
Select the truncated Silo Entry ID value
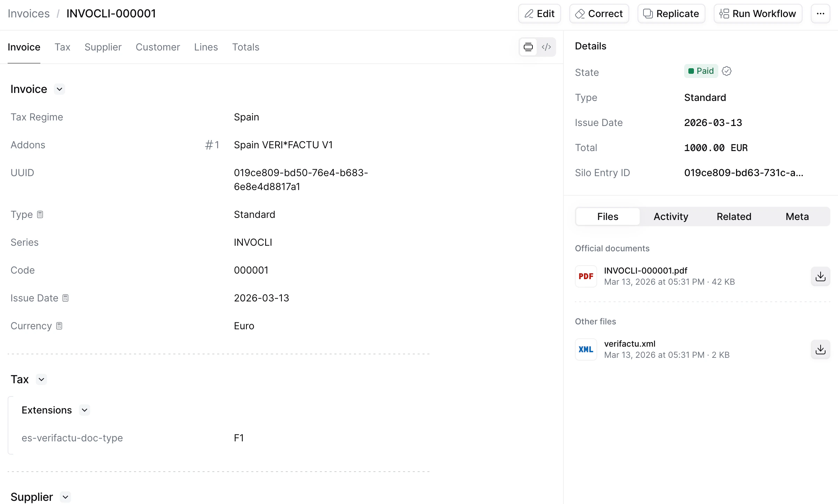click(x=744, y=173)
